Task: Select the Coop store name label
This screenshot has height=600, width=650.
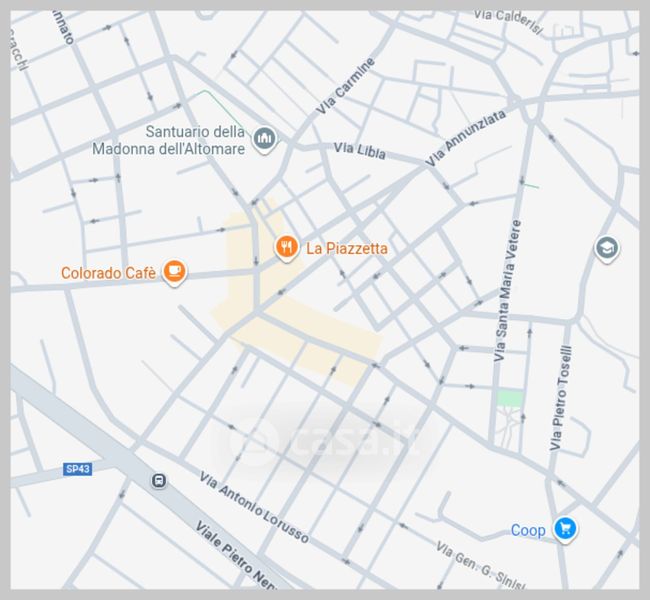Action: [x=528, y=530]
